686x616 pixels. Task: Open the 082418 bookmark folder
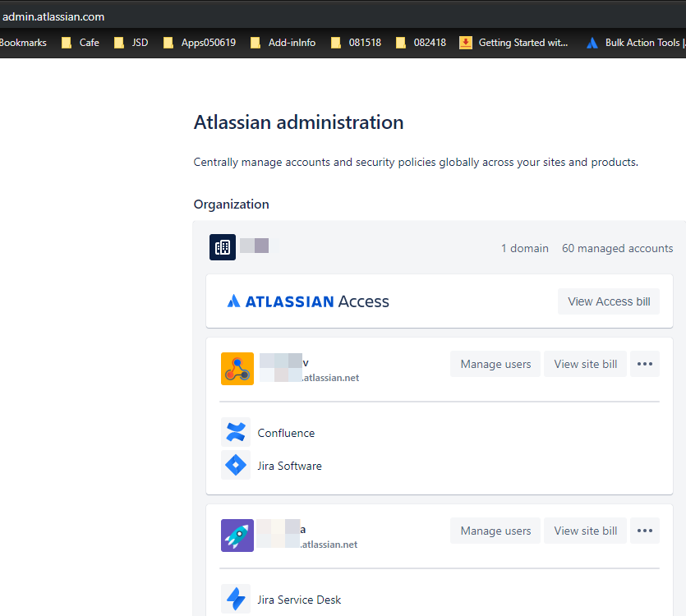tap(421, 43)
